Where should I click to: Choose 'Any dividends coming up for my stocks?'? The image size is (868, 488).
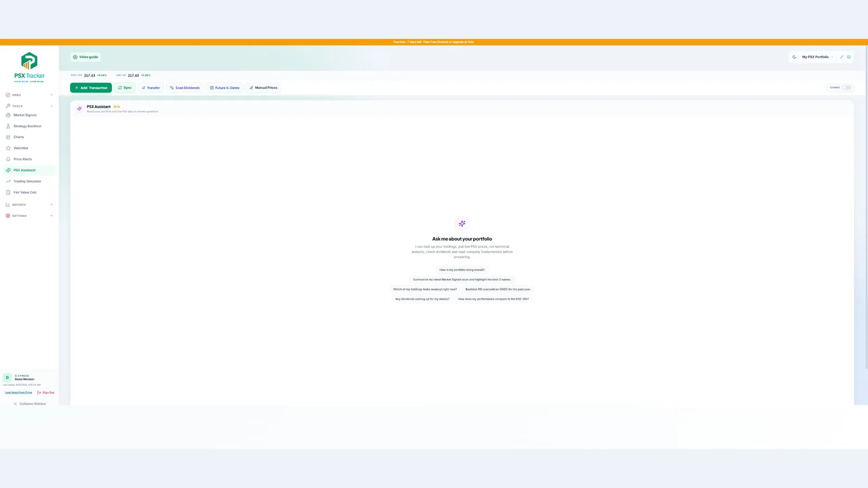coord(422,299)
